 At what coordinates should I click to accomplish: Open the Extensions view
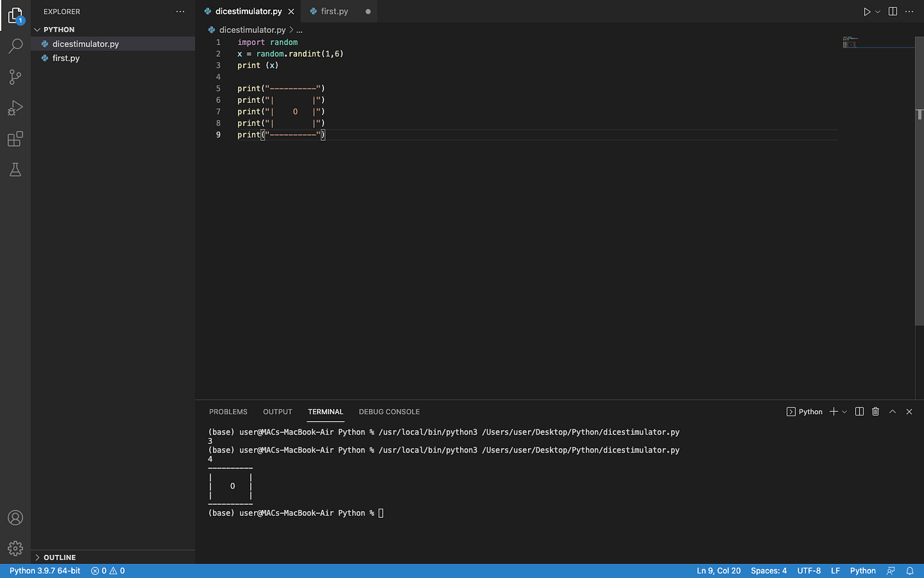click(15, 139)
